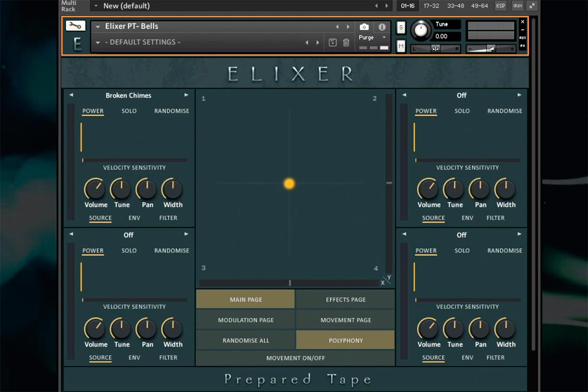Open the instrument info icon

[382, 27]
